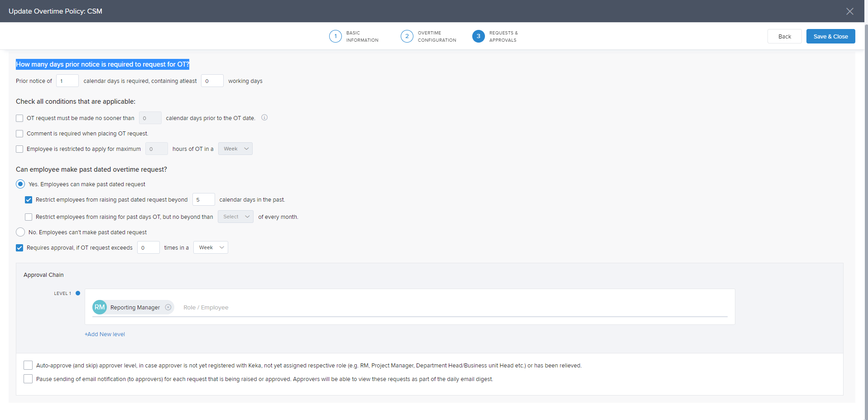Click the info icon beside OT date condition

(264, 118)
